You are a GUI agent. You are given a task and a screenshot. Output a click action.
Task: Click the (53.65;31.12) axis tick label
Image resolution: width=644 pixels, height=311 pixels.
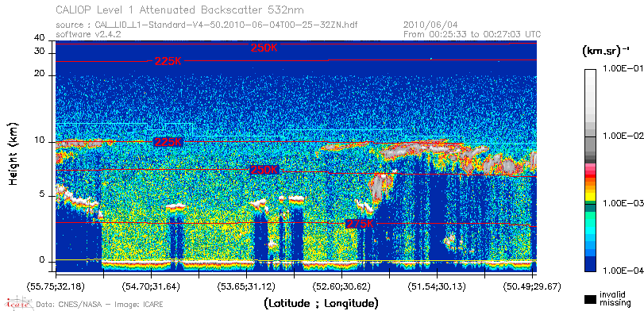246,286
